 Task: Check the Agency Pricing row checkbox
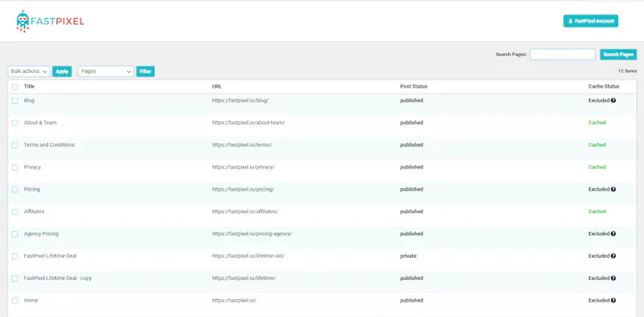[x=15, y=234]
